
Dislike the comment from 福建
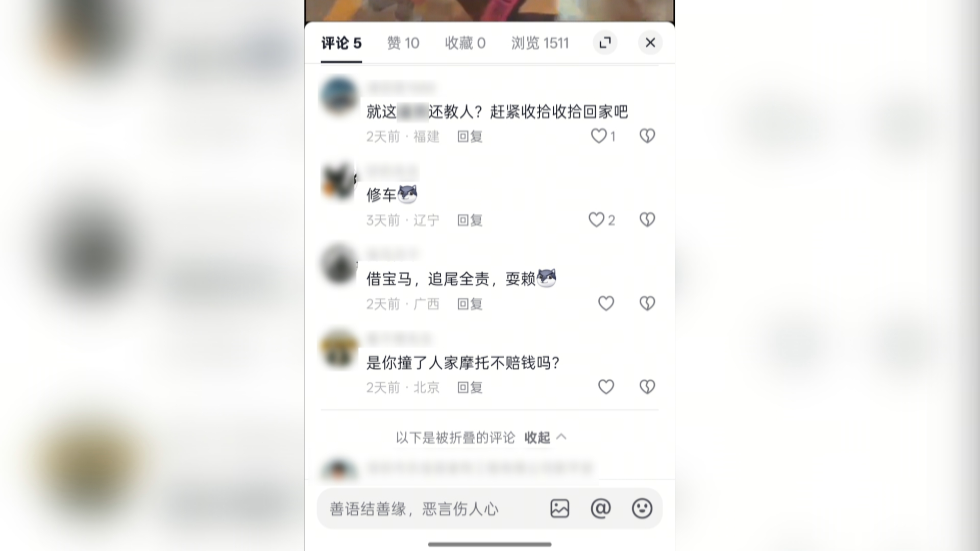(x=647, y=136)
